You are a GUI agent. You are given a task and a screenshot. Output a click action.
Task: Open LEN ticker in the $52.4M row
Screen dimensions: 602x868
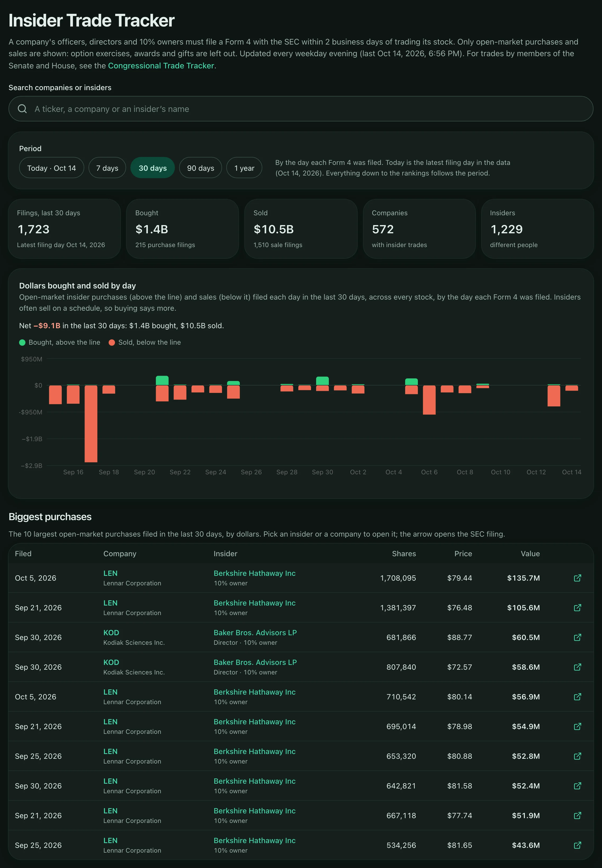click(110, 781)
